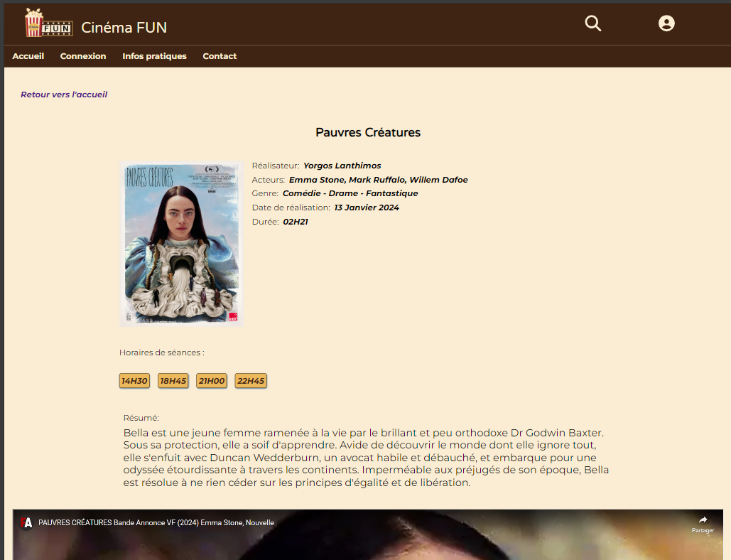This screenshot has width=731, height=560.
Task: Go to the Accueil menu item
Action: 28,56
